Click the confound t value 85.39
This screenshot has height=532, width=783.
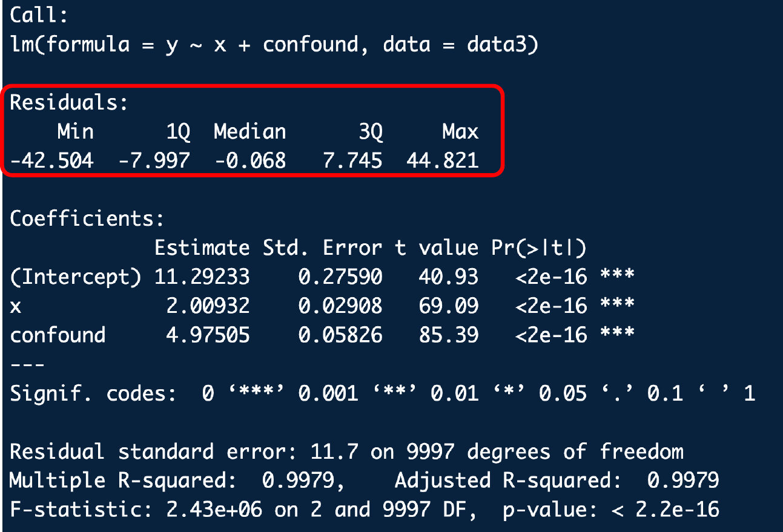(448, 335)
